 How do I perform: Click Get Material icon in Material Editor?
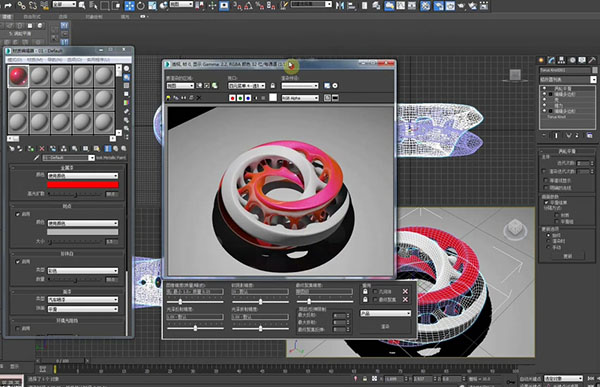tap(12, 149)
